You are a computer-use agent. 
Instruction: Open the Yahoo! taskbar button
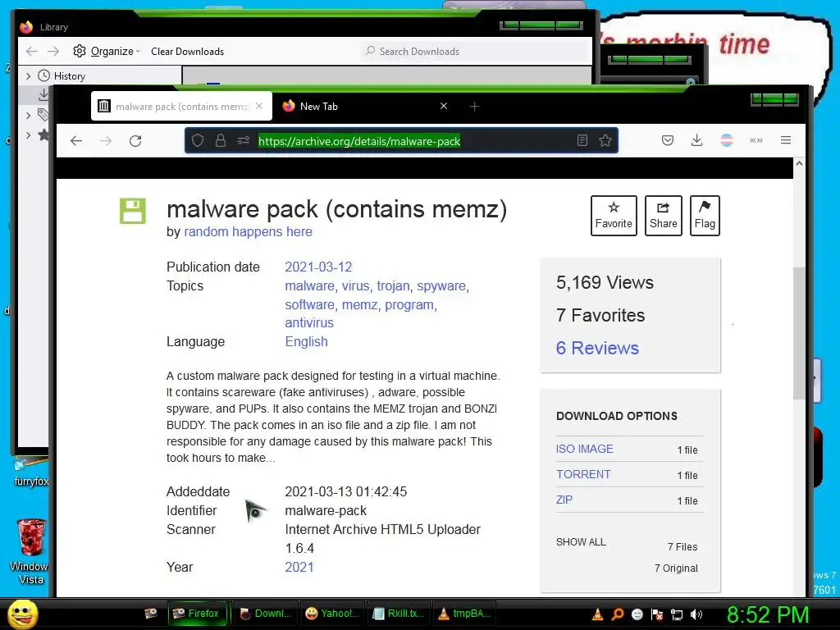[332, 614]
